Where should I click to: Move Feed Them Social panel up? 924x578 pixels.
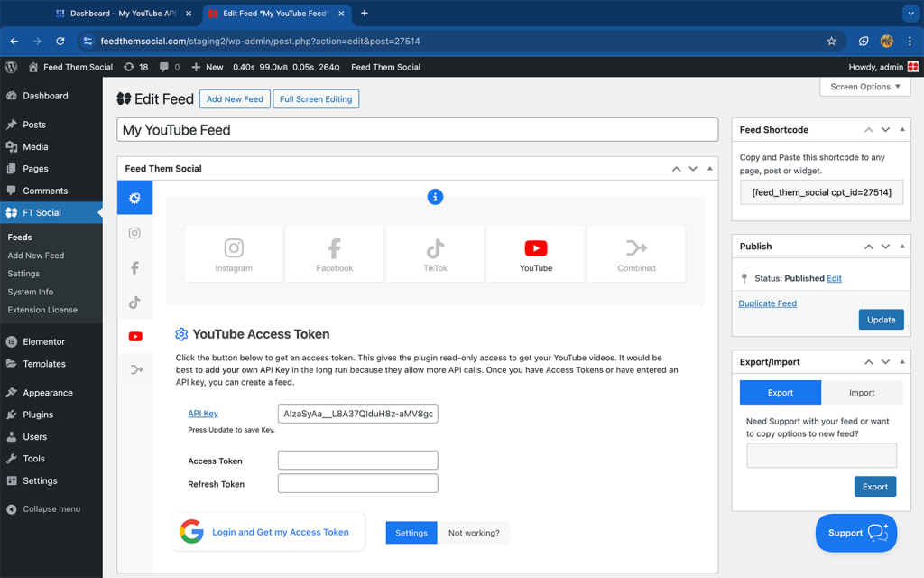point(677,169)
